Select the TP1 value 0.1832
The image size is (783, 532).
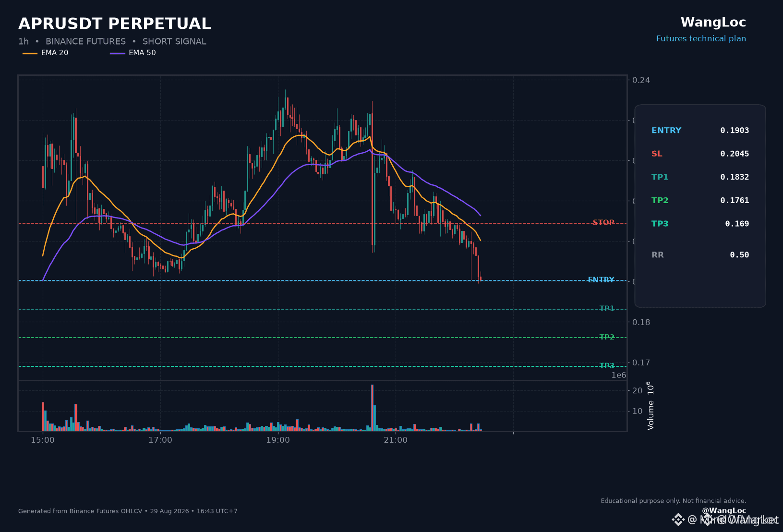pyautogui.click(x=735, y=177)
